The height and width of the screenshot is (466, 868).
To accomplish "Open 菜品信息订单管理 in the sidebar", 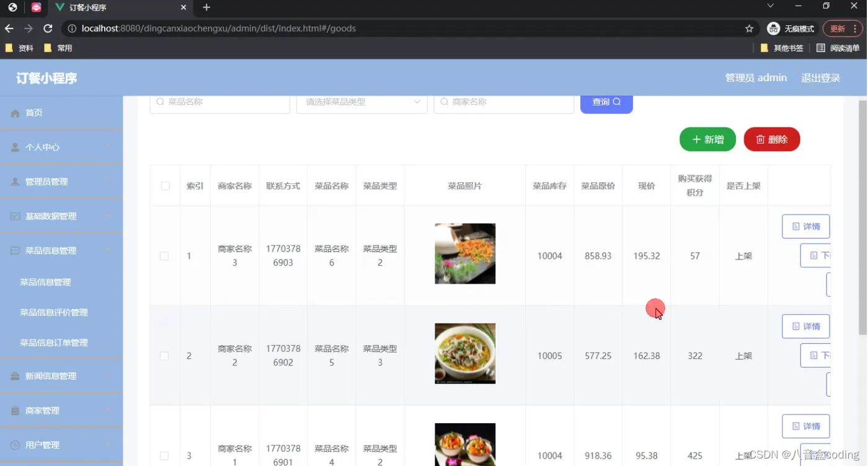I will pyautogui.click(x=54, y=343).
